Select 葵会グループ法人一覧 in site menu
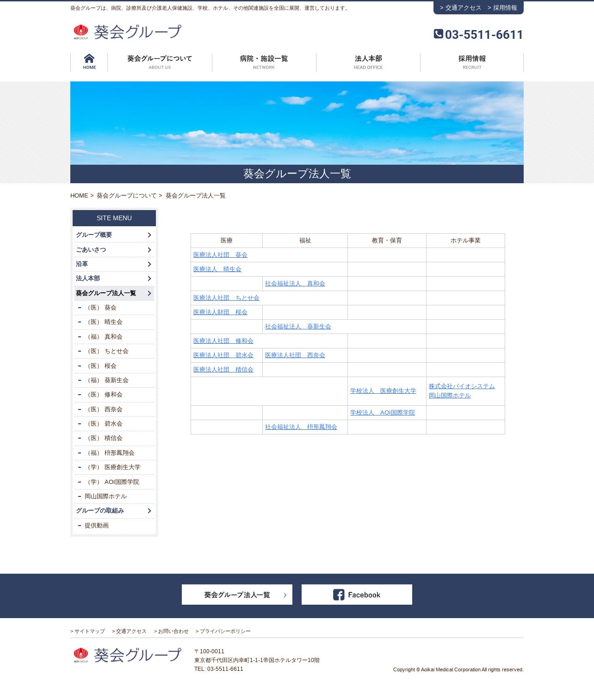 click(114, 293)
